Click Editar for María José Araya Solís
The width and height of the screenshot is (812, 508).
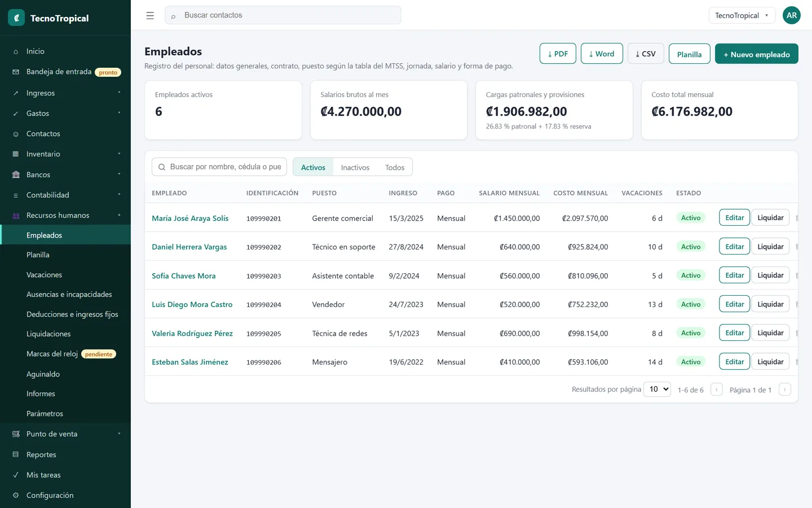[734, 218]
